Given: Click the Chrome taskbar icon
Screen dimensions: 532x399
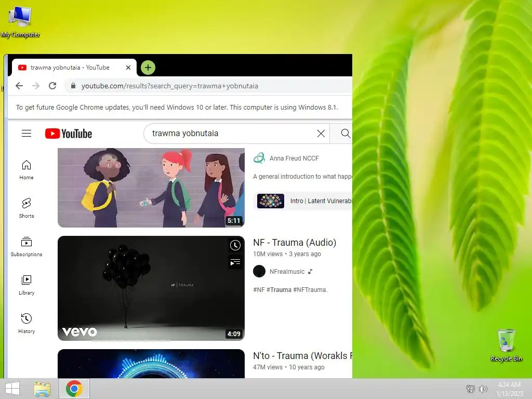Looking at the screenshot, I should (74, 389).
